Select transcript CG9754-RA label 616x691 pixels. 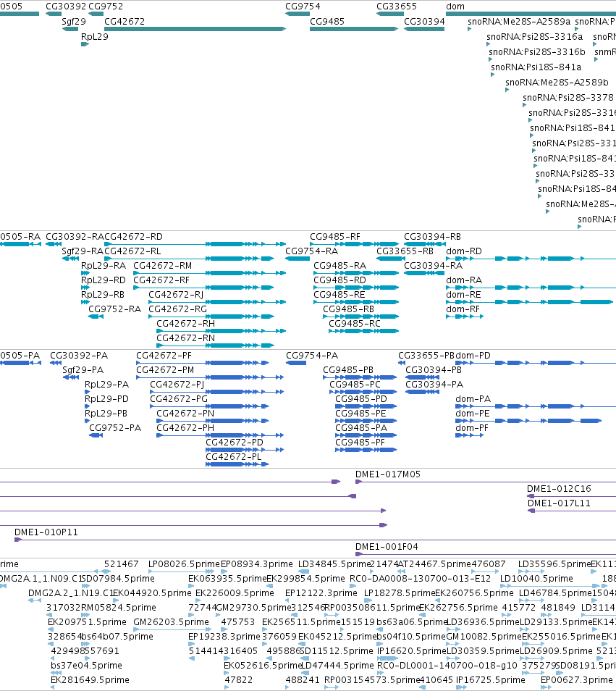tap(312, 251)
